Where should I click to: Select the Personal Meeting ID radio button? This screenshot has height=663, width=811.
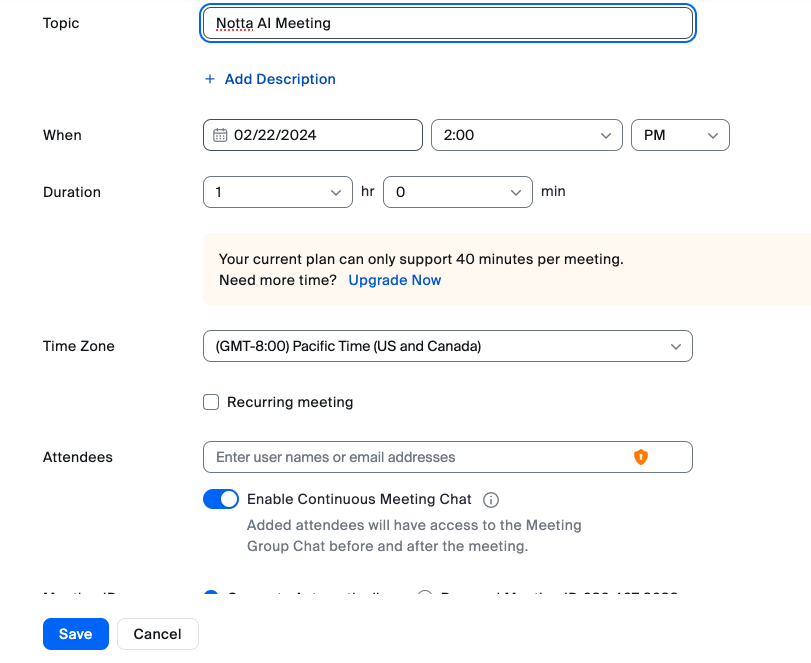point(424,595)
